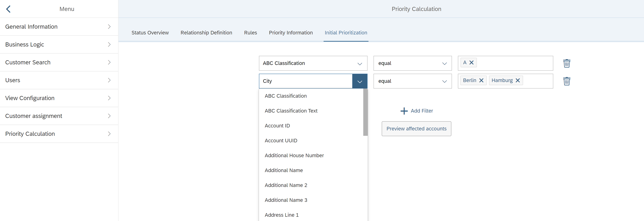Choose ABC Classification from dropdown list
The image size is (644, 221).
[x=311, y=96]
